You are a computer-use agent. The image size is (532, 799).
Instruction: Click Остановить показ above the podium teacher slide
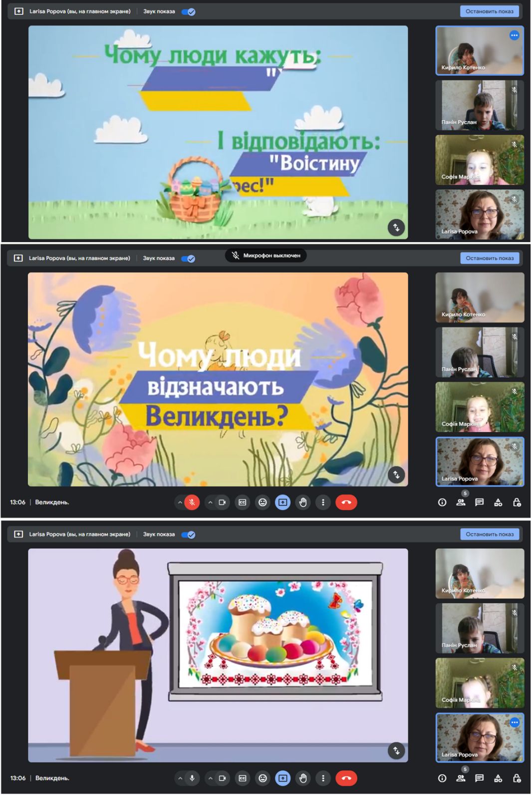coord(489,534)
